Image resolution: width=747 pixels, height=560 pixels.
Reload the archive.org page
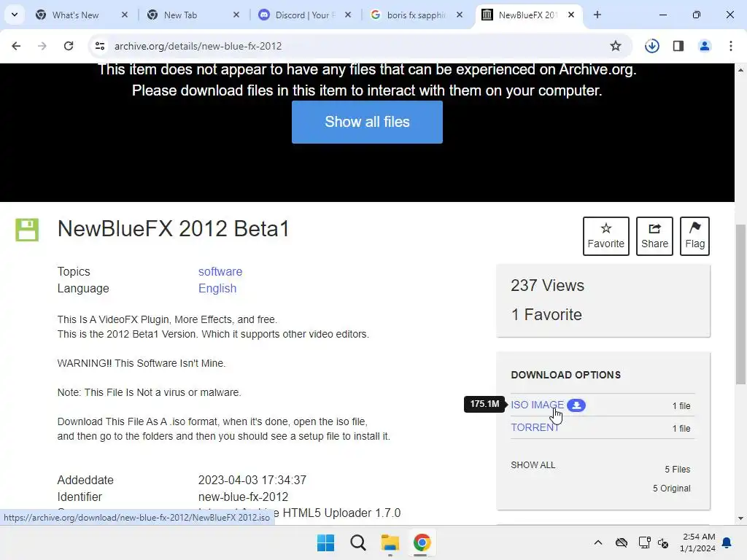click(69, 46)
